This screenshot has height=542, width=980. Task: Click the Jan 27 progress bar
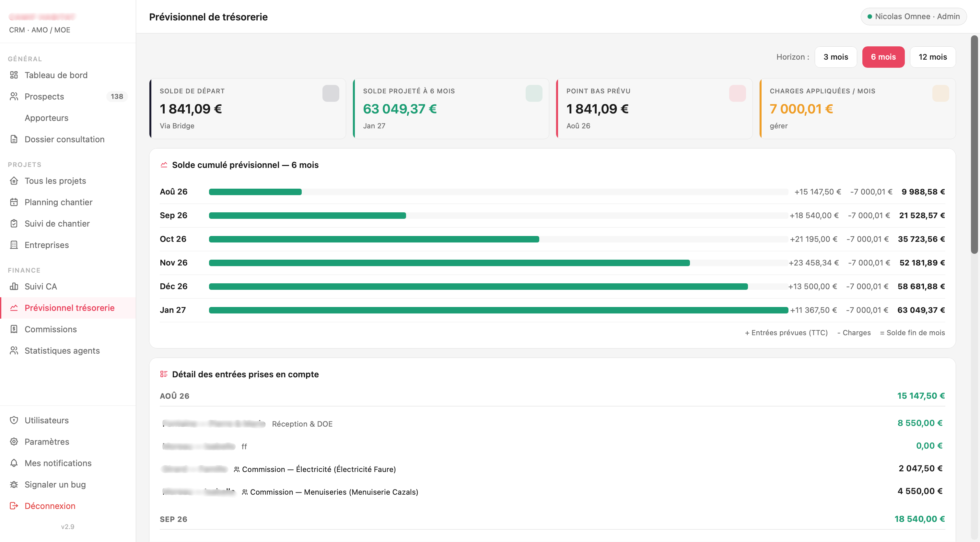[x=498, y=310]
